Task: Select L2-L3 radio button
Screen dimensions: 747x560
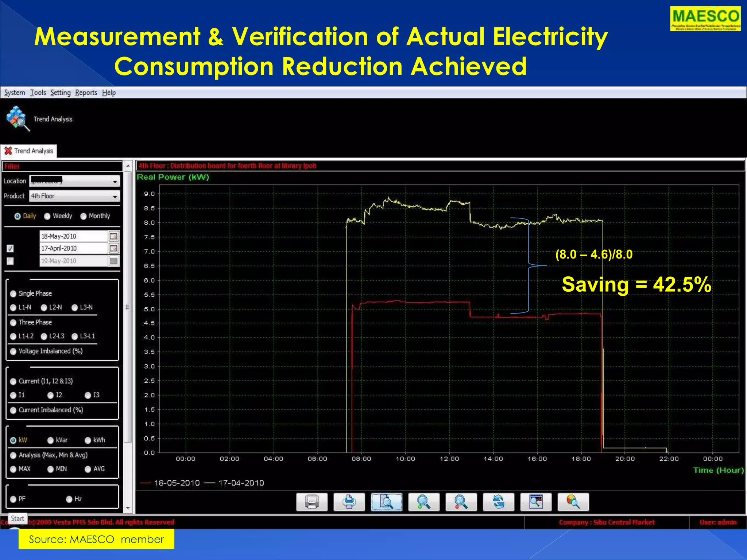Action: (44, 336)
